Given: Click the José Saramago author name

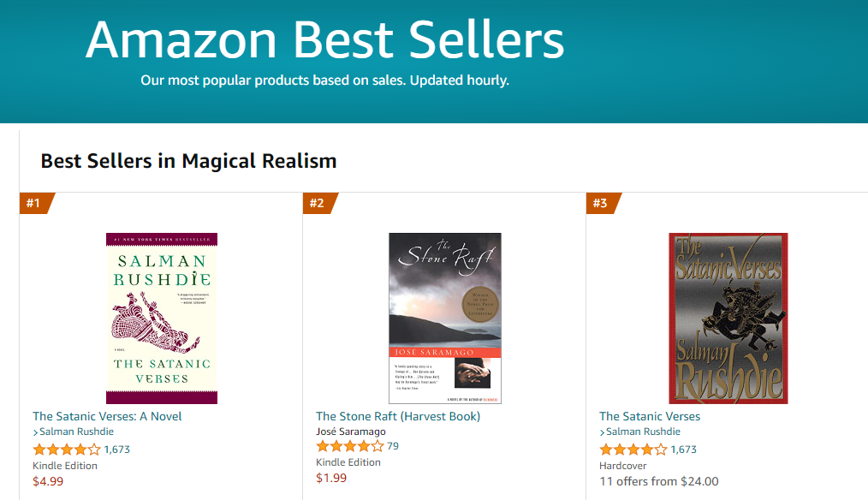Looking at the screenshot, I should tap(351, 432).
